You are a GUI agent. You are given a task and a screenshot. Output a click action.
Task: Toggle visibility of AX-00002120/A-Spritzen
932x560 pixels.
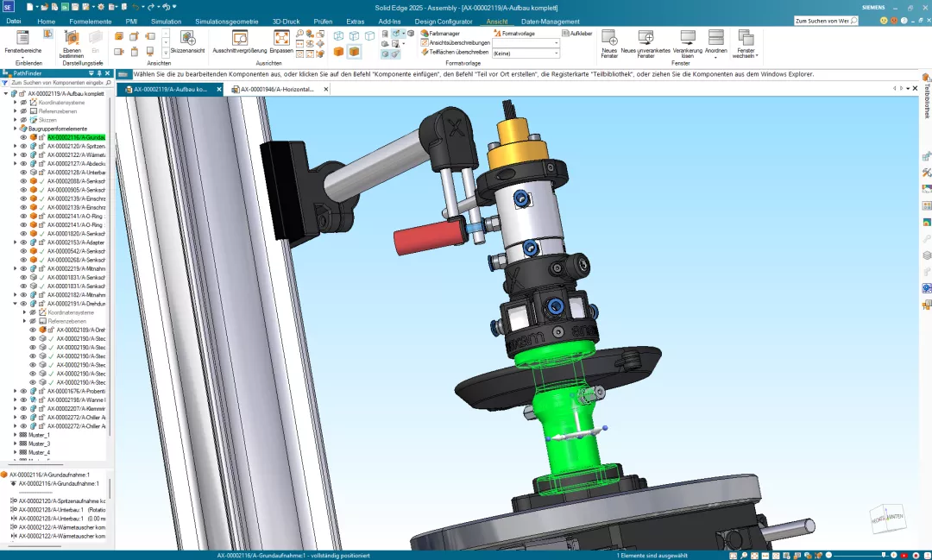pyautogui.click(x=24, y=146)
